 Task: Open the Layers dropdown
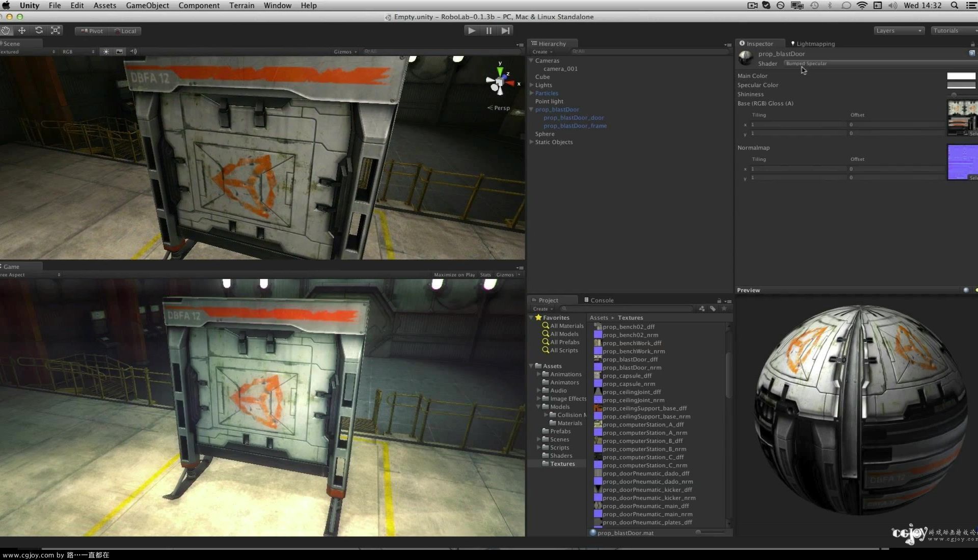coord(899,31)
